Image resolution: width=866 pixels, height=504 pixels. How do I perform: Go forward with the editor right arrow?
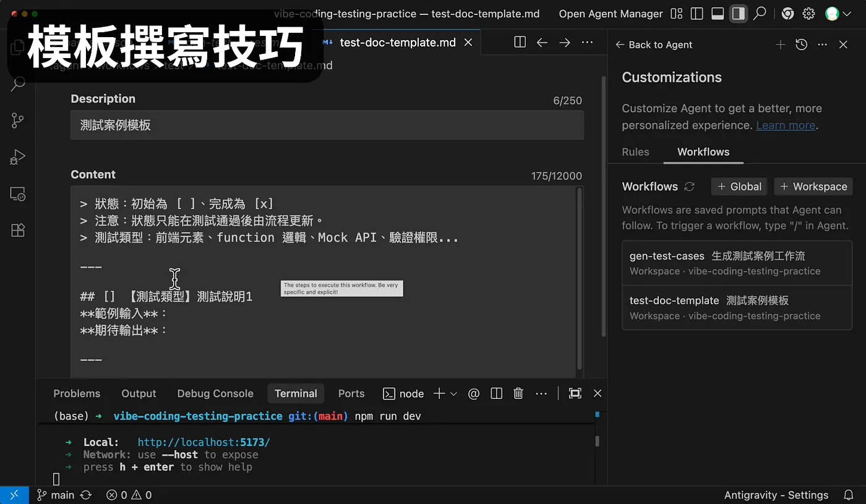pos(565,42)
